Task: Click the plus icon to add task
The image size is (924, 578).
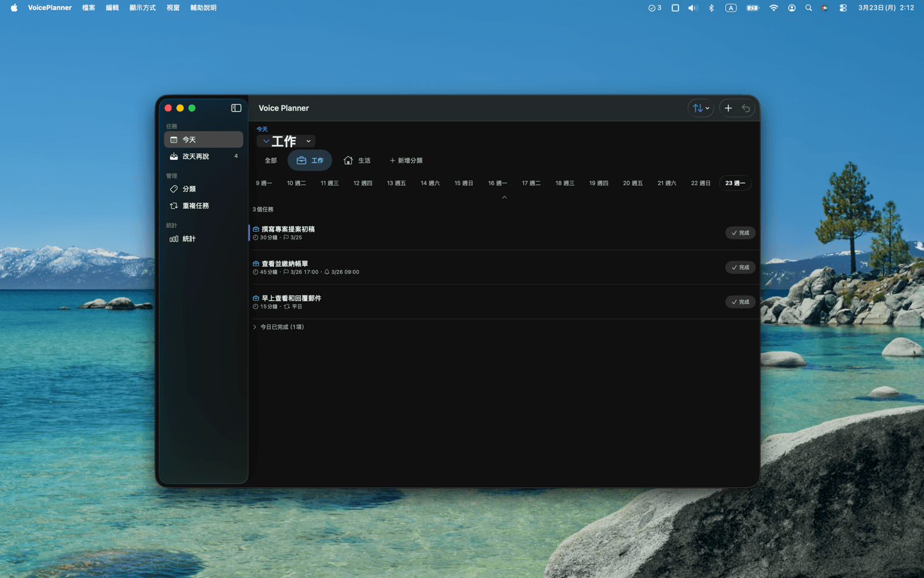Action: [x=728, y=108]
